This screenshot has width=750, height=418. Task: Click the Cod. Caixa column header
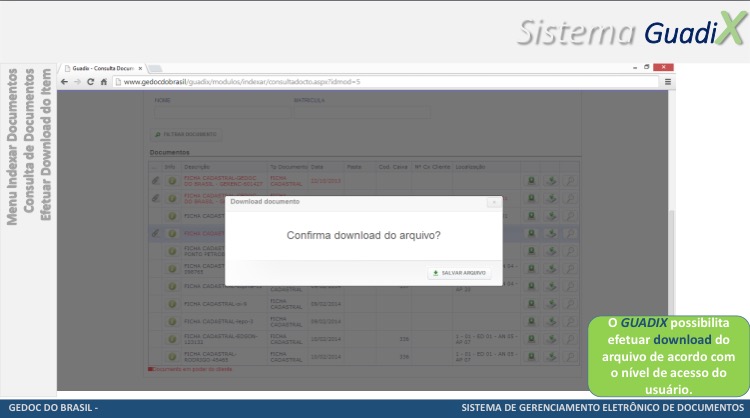pos(393,167)
